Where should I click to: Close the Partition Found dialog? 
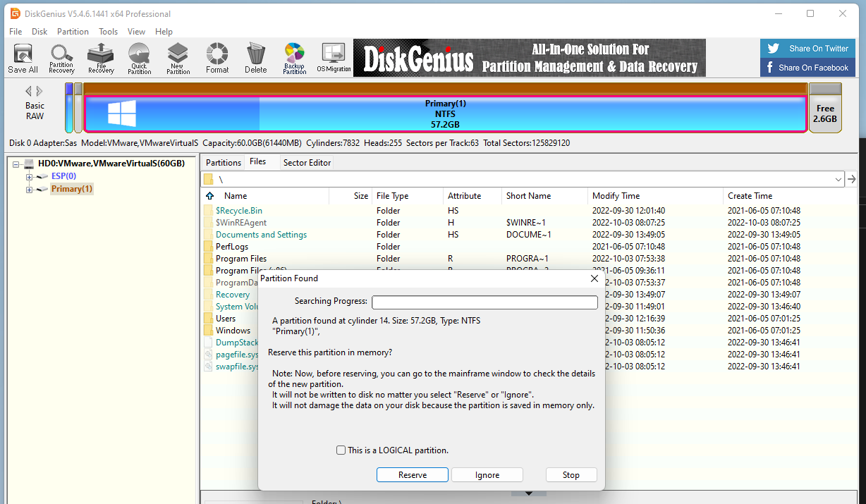click(x=594, y=278)
